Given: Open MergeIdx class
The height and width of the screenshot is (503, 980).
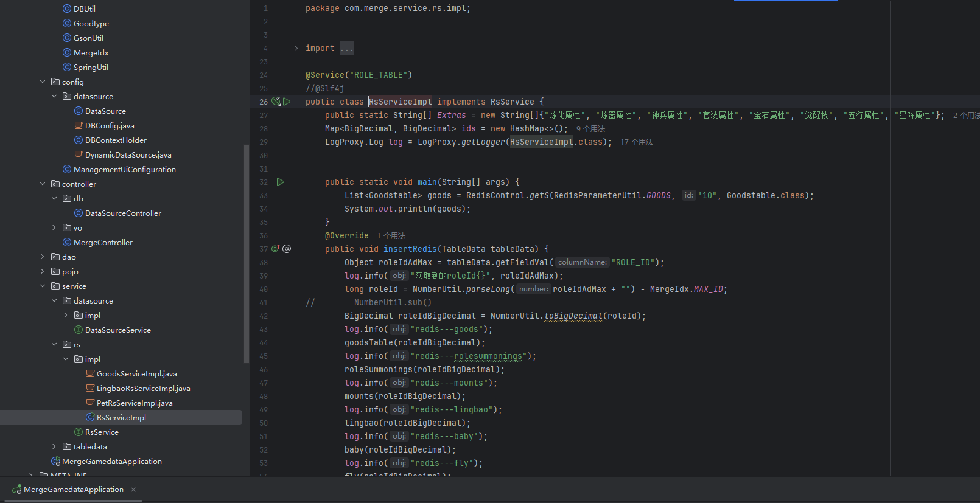Looking at the screenshot, I should (x=91, y=52).
